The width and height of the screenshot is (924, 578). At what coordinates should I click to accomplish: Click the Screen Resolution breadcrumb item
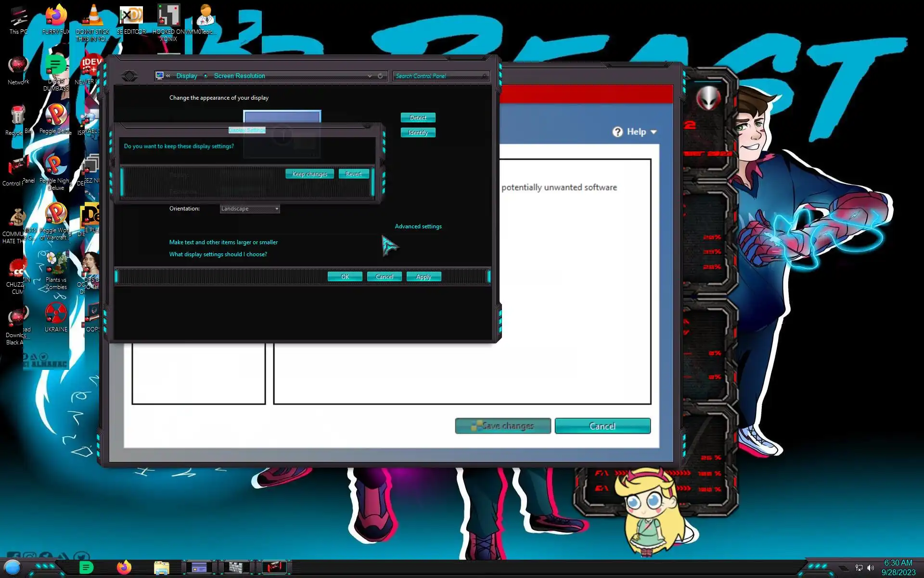click(x=239, y=76)
